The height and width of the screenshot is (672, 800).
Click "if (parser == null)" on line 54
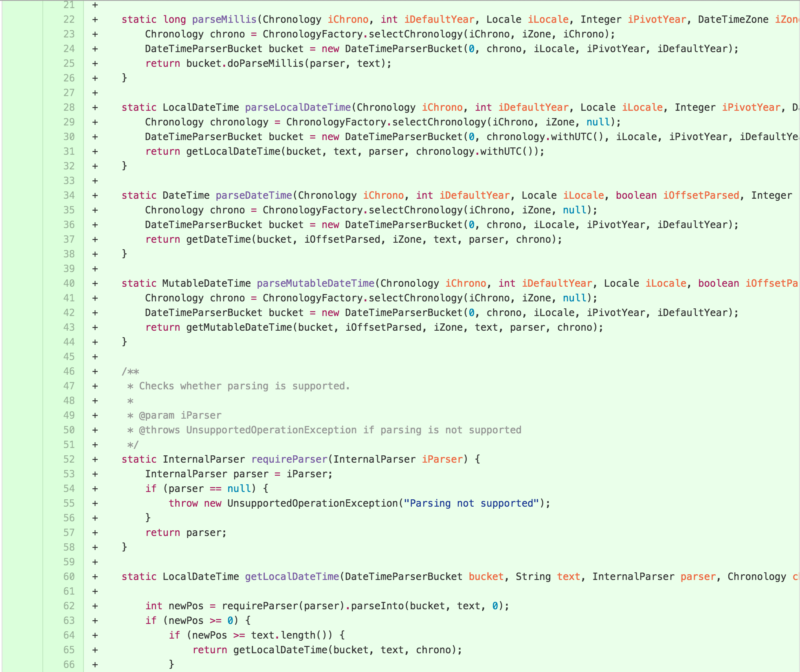[200, 489]
